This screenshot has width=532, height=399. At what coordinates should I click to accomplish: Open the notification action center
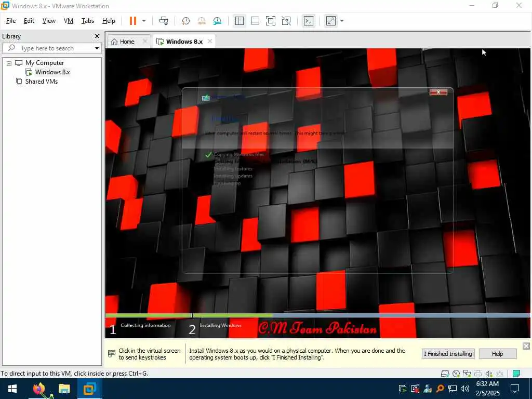click(x=515, y=389)
